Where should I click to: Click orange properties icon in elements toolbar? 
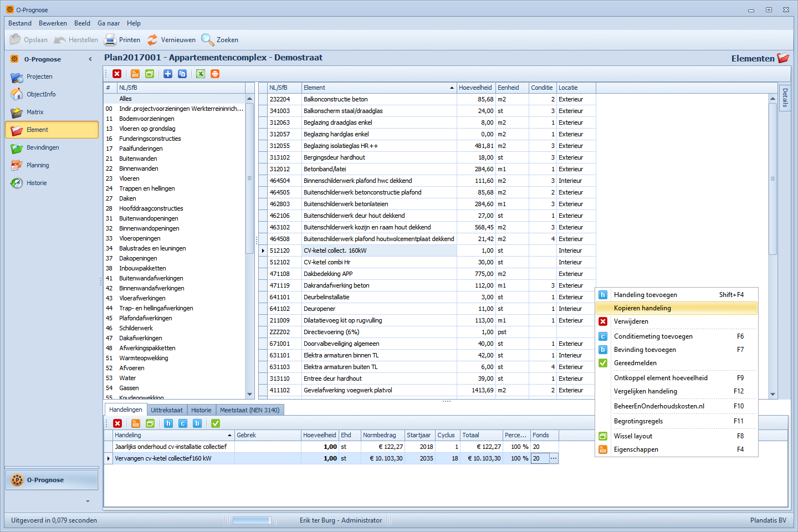click(135, 74)
